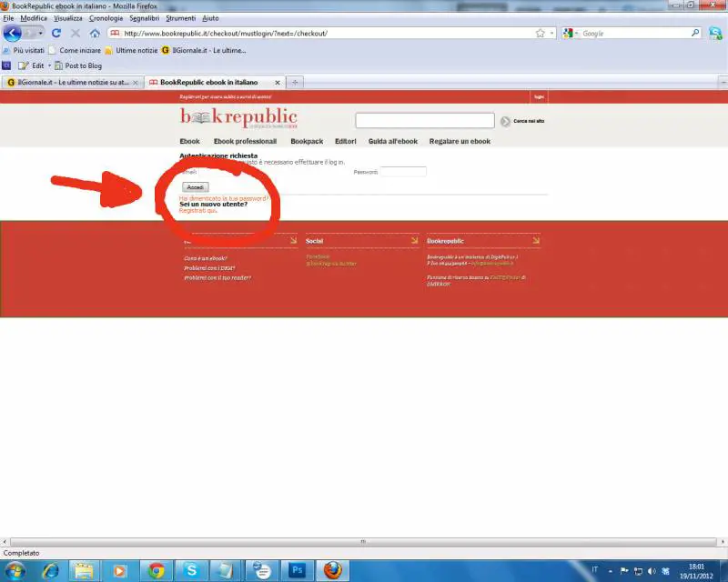Click the Password input field
This screenshot has width=728, height=582.
(403, 172)
